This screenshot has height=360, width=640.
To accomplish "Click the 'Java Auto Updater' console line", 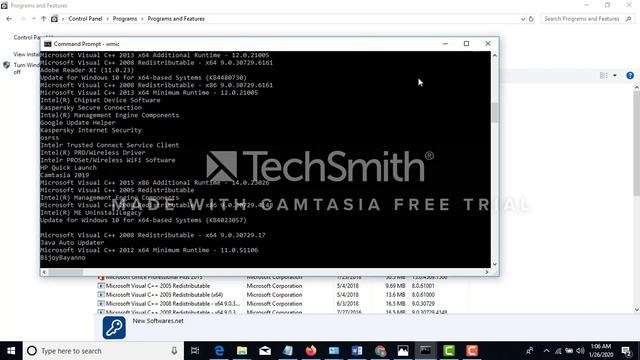I will tap(72, 242).
